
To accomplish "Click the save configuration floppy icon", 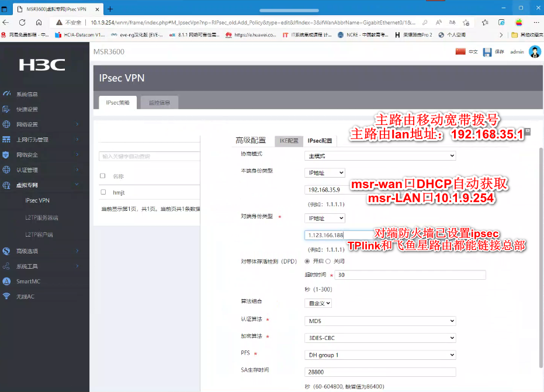I will pos(487,52).
